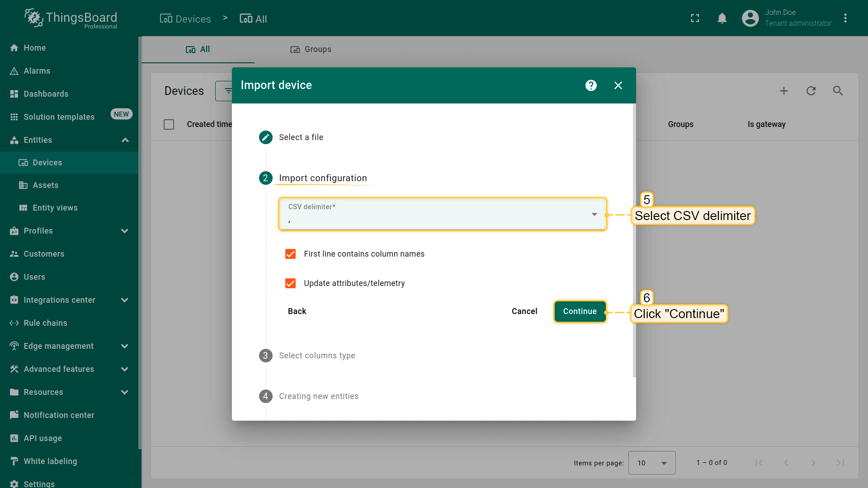The image size is (868, 488).
Task: Tick the select-all checkbox in table header
Action: (x=169, y=124)
